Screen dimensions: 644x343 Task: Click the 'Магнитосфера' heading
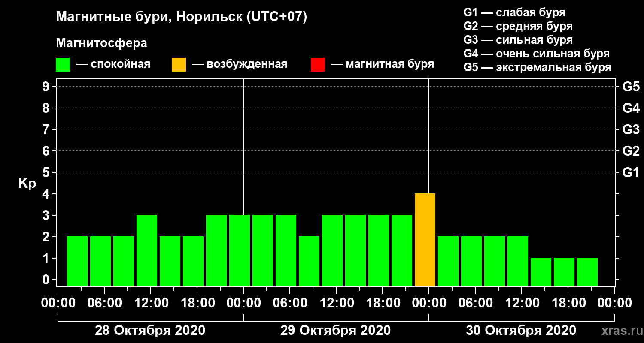(101, 43)
